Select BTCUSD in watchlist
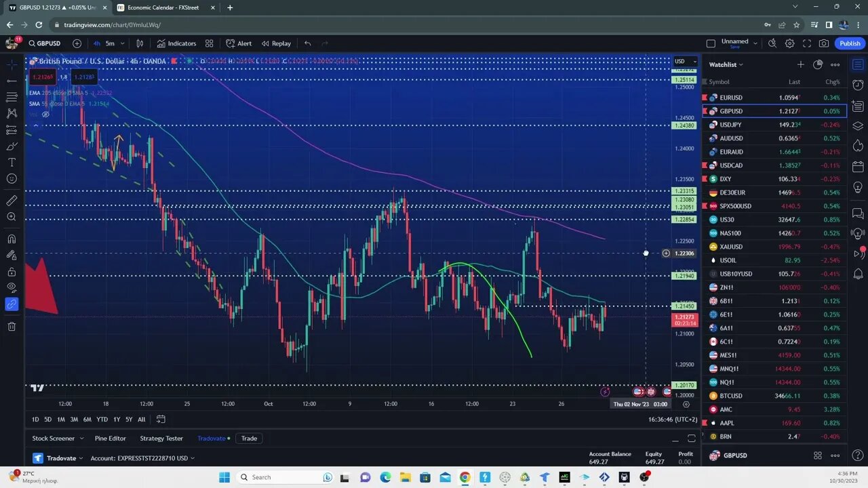 coord(774,396)
